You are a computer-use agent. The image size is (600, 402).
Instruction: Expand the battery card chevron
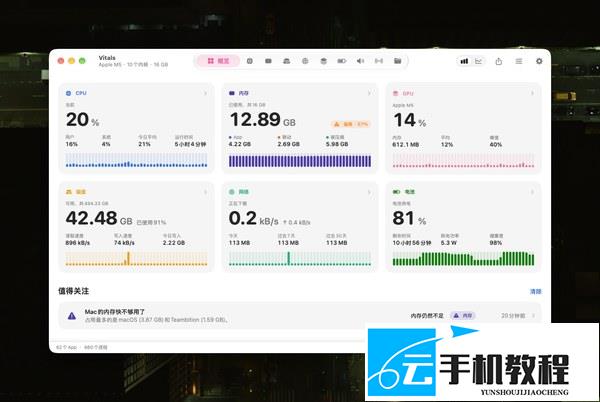532,192
